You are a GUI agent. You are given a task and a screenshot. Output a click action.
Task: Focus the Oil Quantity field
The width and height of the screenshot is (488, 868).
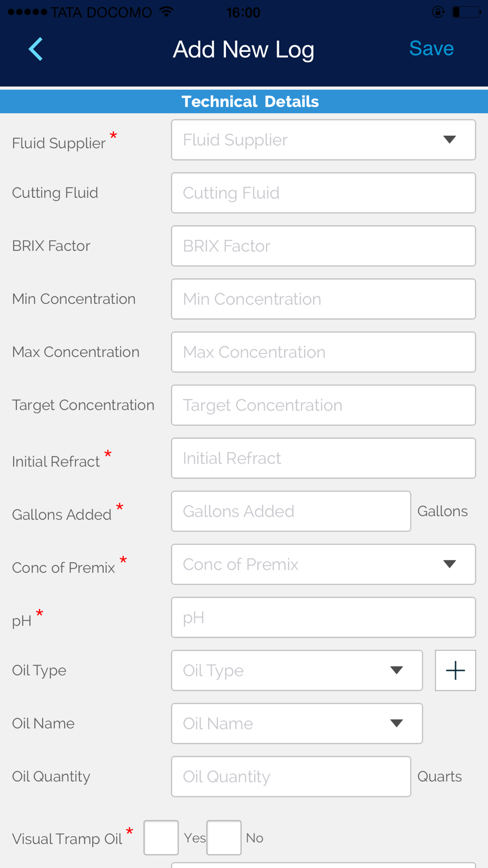point(291,777)
